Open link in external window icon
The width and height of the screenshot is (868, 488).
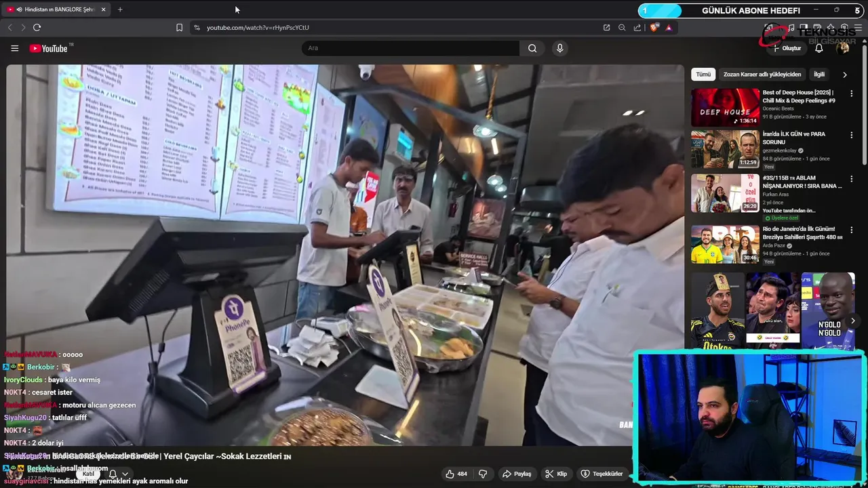click(606, 27)
